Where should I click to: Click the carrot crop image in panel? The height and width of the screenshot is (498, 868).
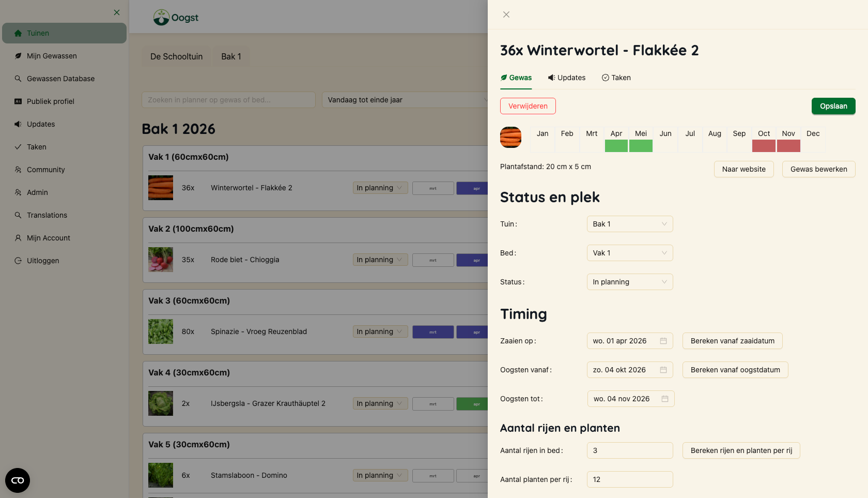510,138
